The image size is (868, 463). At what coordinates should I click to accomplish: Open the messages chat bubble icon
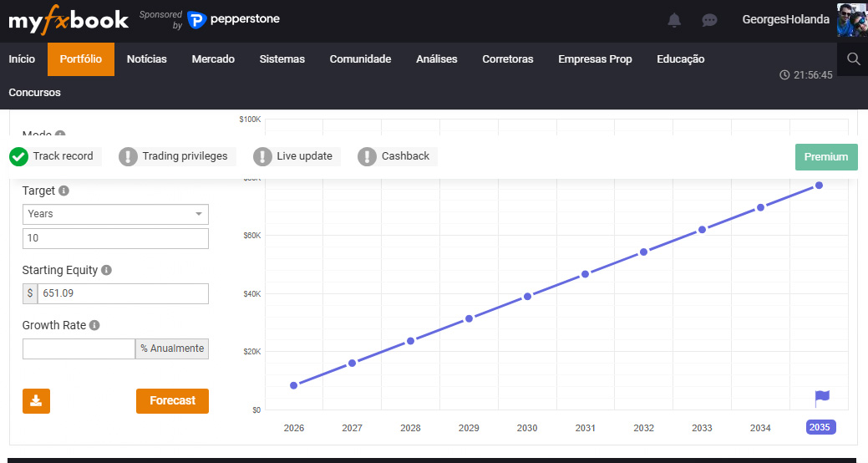click(709, 20)
